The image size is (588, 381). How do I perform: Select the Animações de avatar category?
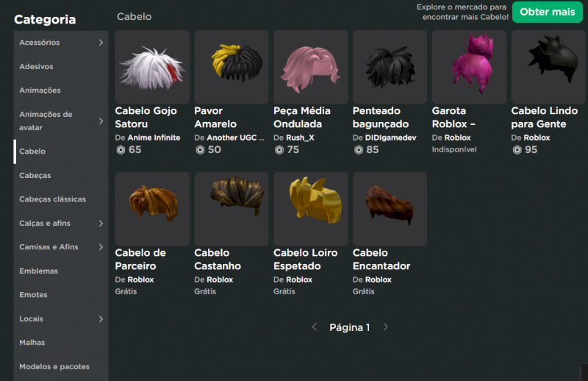tap(61, 121)
